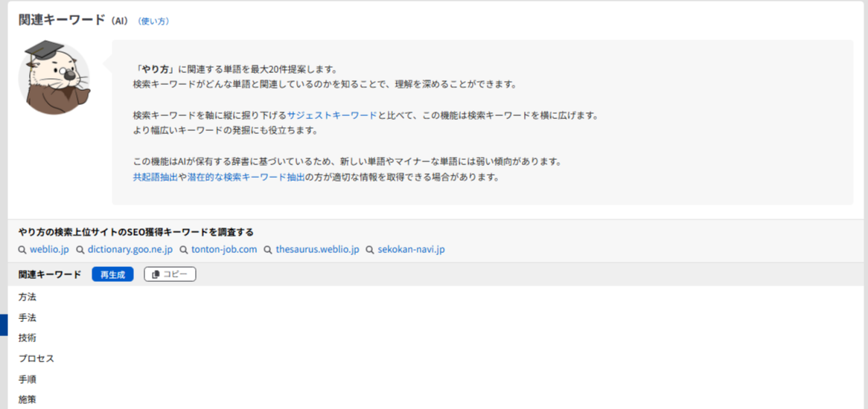Click the blue tab on left edge

point(4,325)
